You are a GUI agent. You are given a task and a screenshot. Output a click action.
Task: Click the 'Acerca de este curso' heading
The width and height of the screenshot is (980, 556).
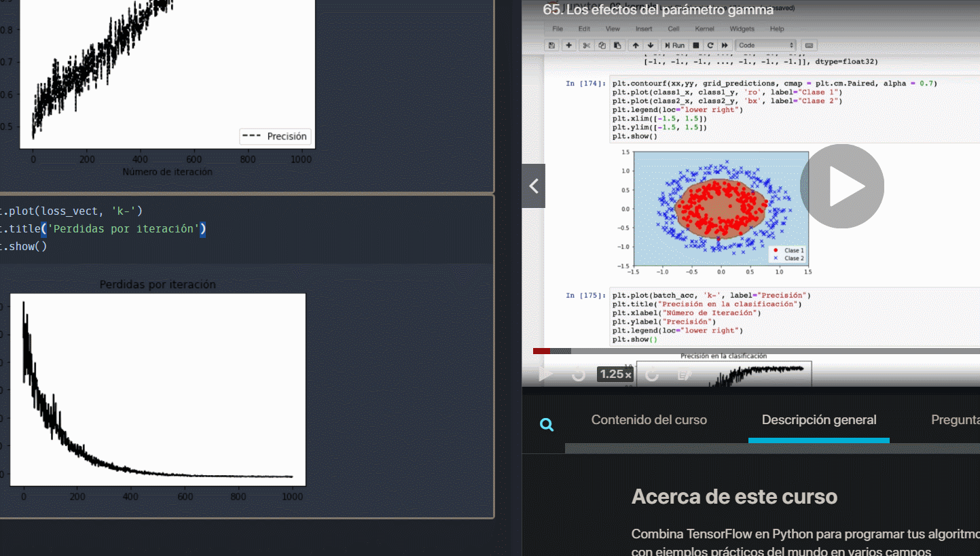(734, 496)
